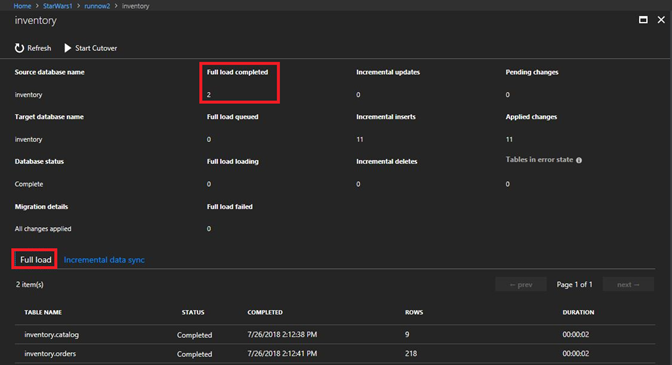Click Pending changes label

point(532,72)
